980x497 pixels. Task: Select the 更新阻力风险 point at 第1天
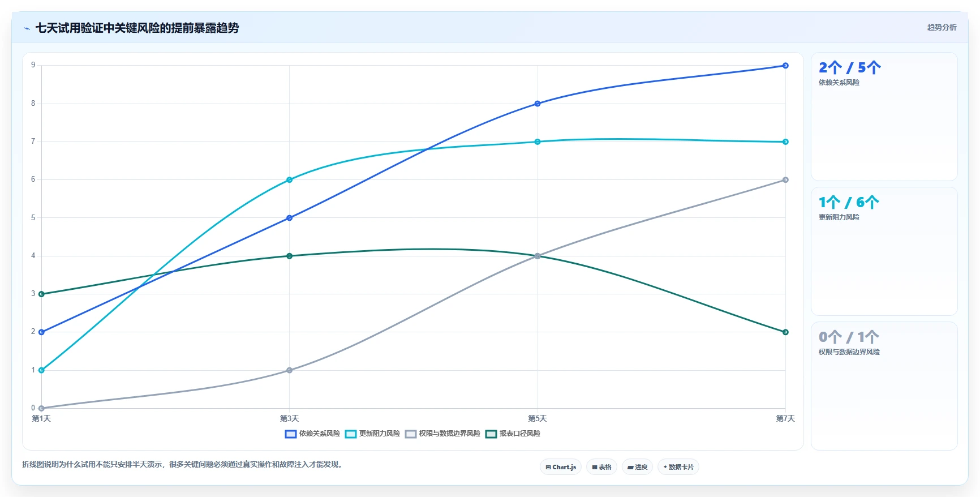pos(41,370)
